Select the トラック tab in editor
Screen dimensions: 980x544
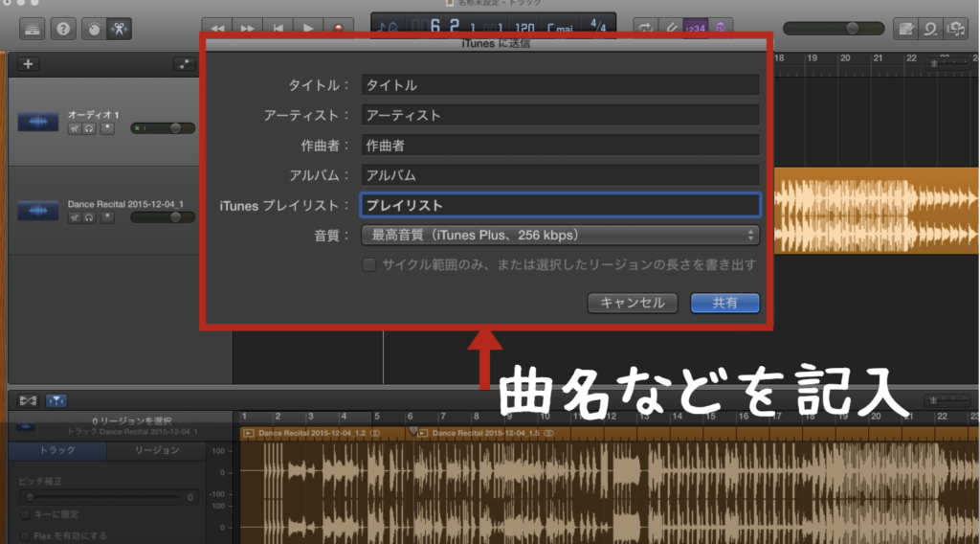(x=57, y=450)
